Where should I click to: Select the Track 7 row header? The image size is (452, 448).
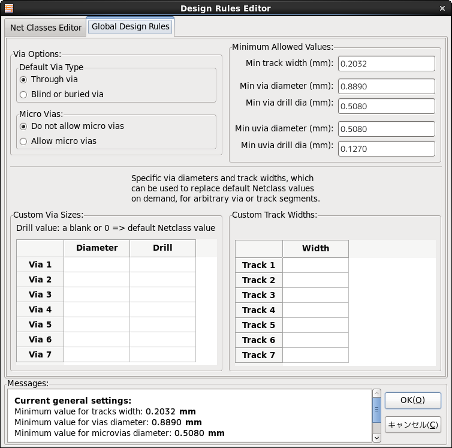click(259, 355)
